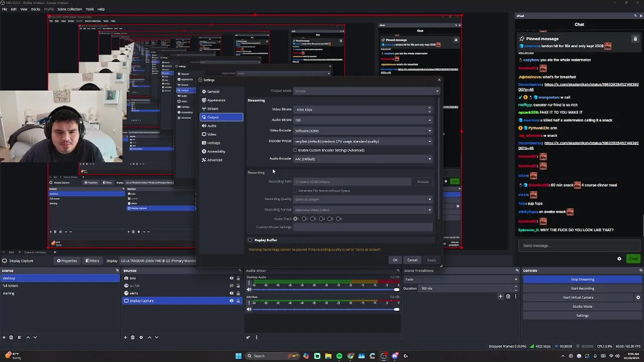Adjust Mic/Aux volume slider

[326, 309]
